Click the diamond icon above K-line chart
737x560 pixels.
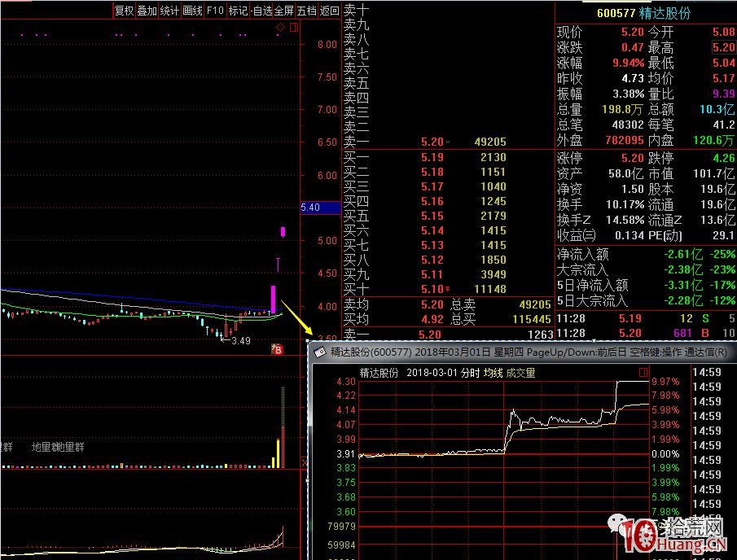(x=281, y=27)
